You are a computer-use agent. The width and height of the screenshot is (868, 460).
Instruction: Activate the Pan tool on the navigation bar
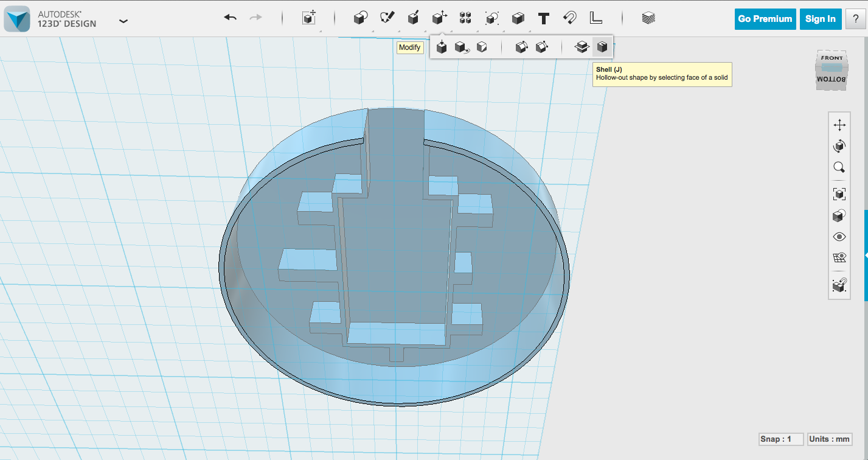[839, 124]
